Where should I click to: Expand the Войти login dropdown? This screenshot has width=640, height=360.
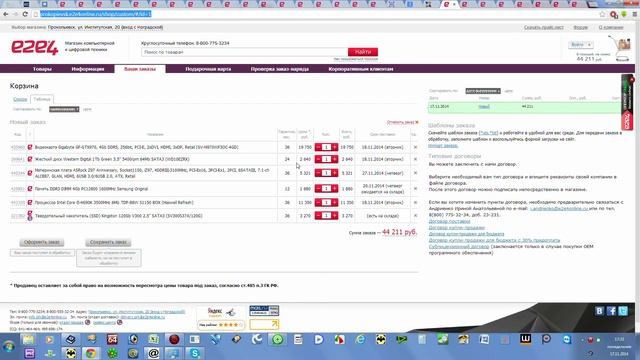point(580,44)
